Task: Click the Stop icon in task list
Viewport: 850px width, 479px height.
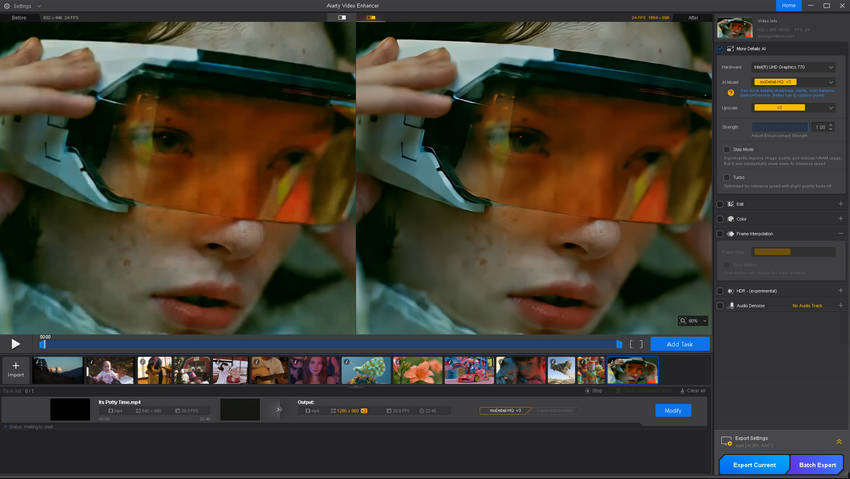Action: tap(588, 391)
